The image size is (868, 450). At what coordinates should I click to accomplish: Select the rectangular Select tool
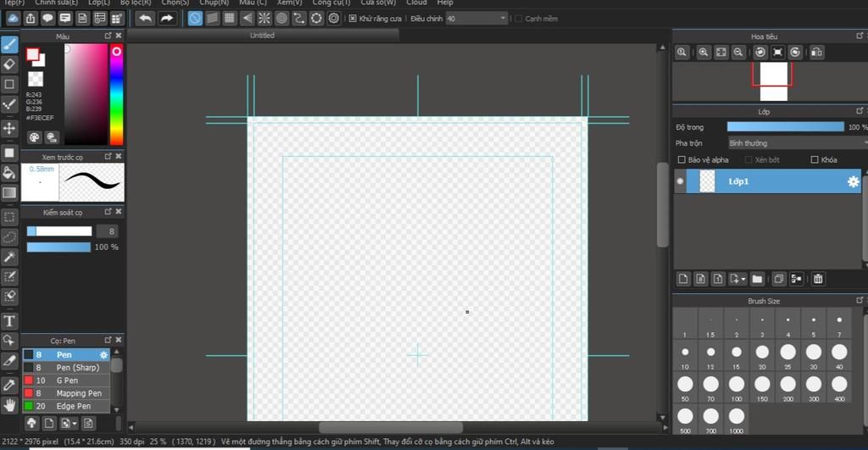coord(9,217)
